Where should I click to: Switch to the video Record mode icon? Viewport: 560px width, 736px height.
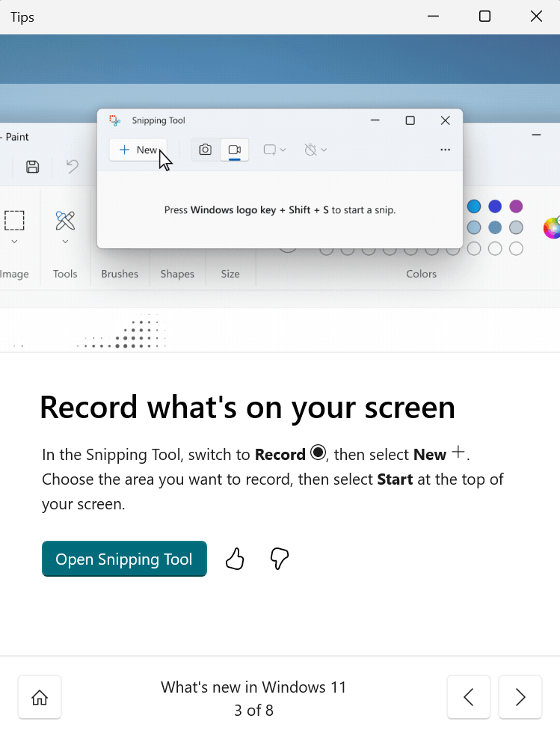point(235,150)
